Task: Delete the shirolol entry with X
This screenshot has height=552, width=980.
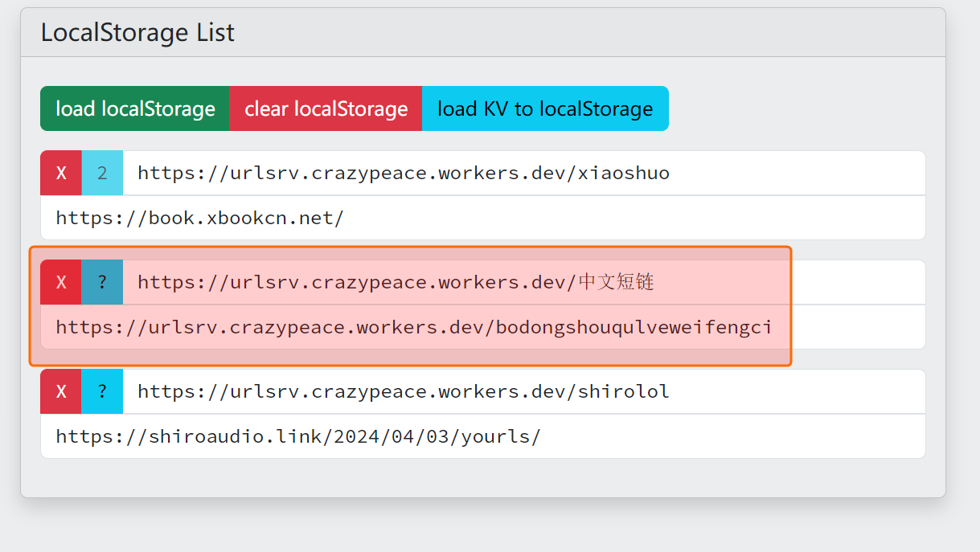Action: tap(61, 391)
